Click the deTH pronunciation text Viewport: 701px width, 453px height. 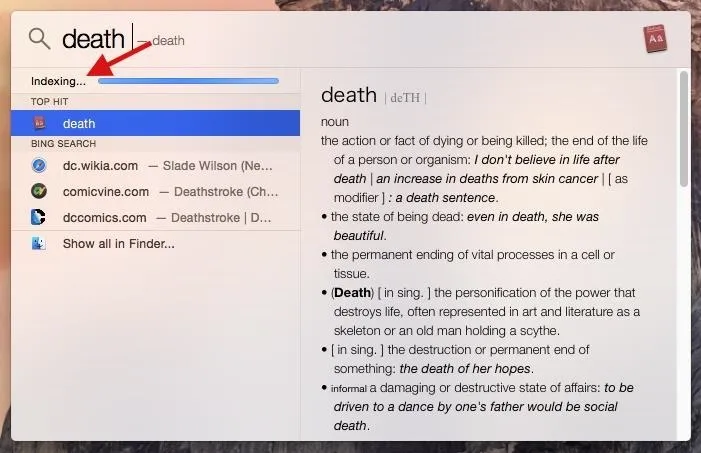point(405,97)
